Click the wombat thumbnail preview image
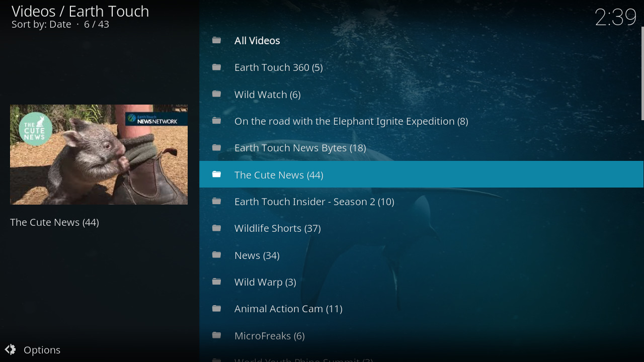The height and width of the screenshot is (362, 644). tap(99, 154)
